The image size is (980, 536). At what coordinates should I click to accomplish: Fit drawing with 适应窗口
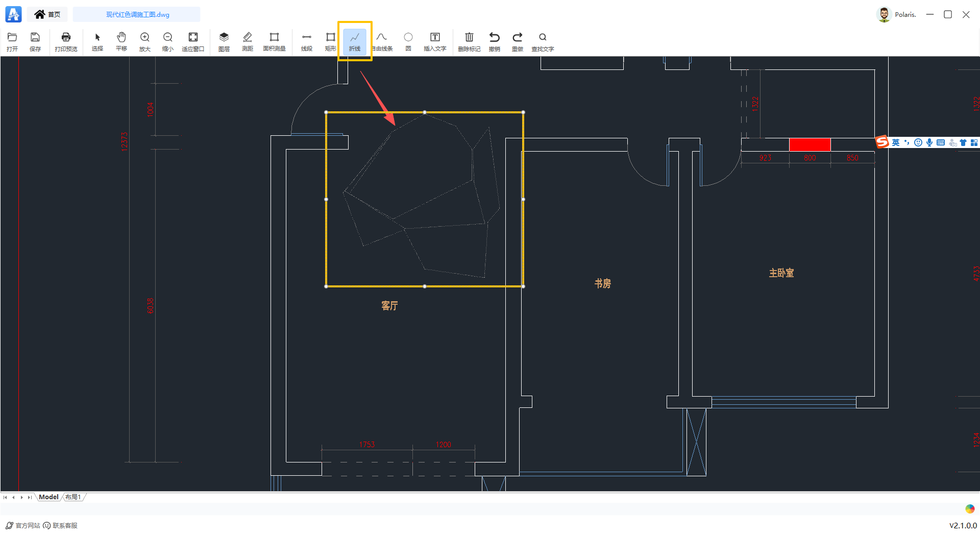click(x=192, y=41)
